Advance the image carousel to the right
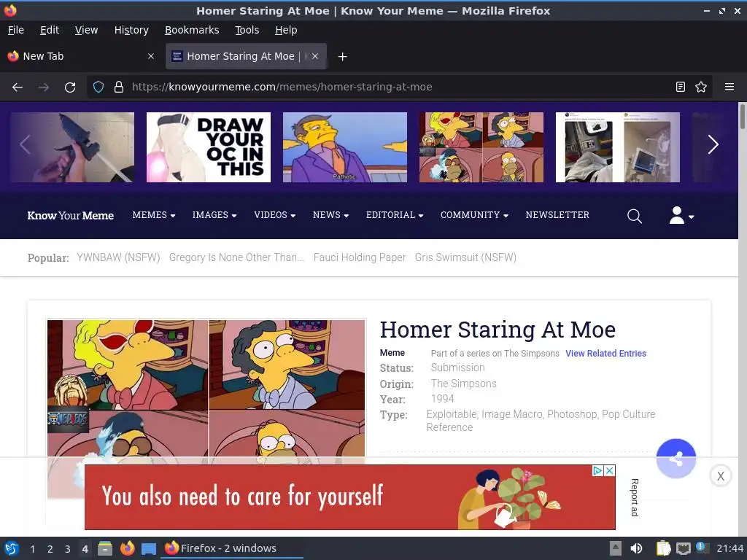747x560 pixels. tap(713, 145)
